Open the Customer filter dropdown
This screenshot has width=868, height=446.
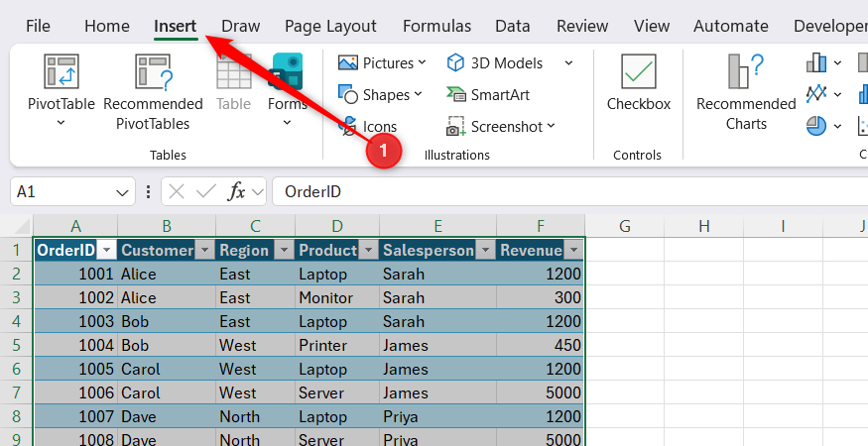[204, 251]
